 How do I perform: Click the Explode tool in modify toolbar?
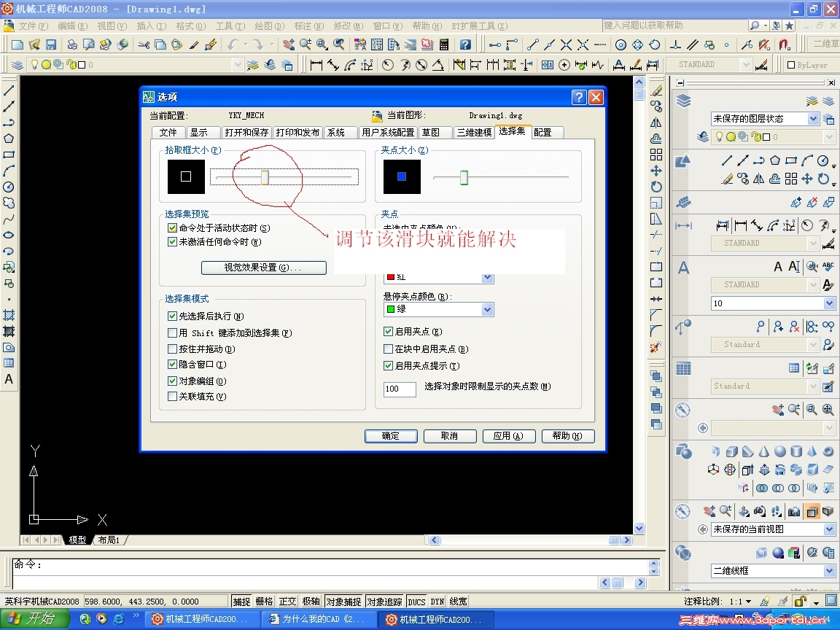pos(656,347)
